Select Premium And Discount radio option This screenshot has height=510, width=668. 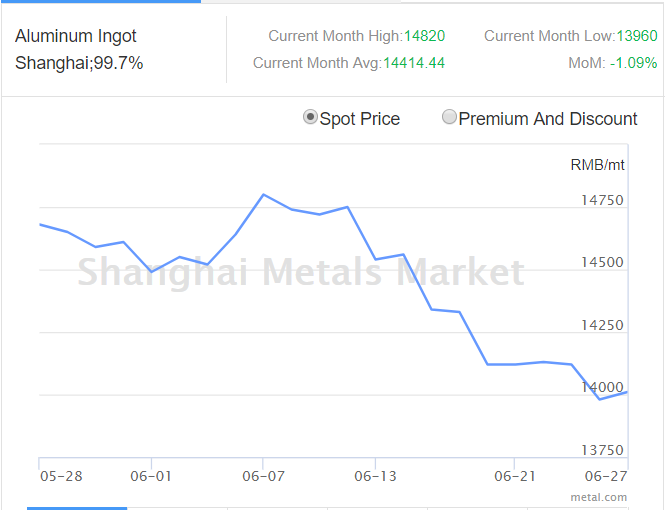[449, 117]
